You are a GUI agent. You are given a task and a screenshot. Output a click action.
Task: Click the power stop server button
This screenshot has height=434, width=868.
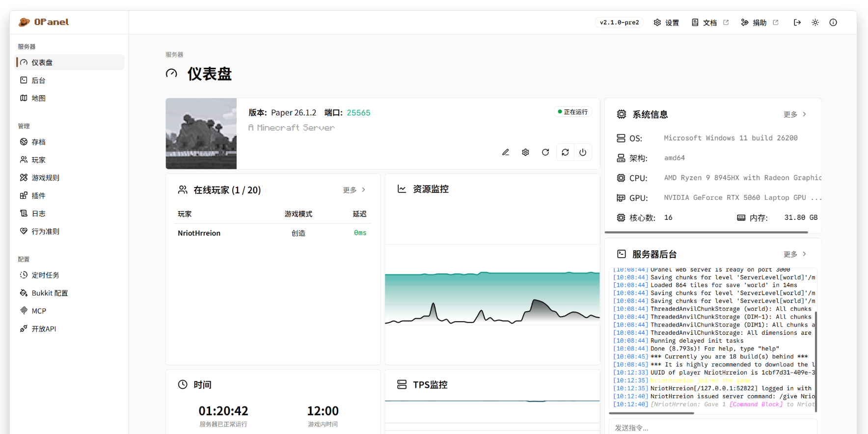pyautogui.click(x=583, y=152)
